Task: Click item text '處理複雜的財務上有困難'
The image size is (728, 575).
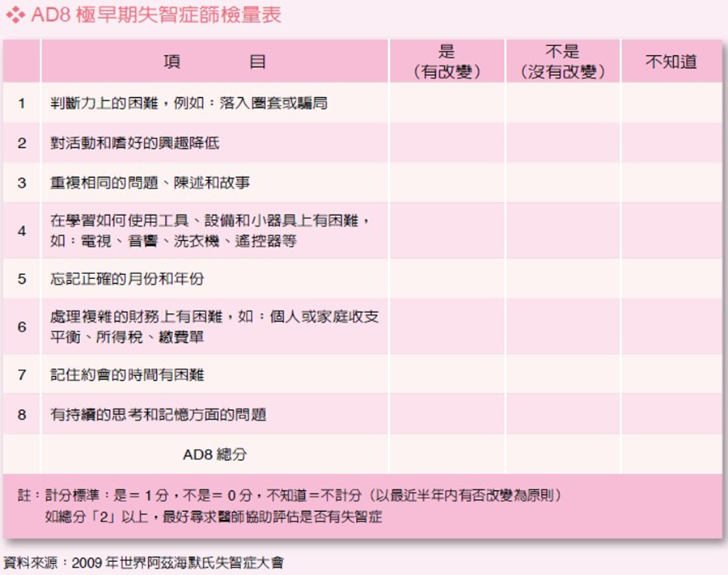Action: 137,316
